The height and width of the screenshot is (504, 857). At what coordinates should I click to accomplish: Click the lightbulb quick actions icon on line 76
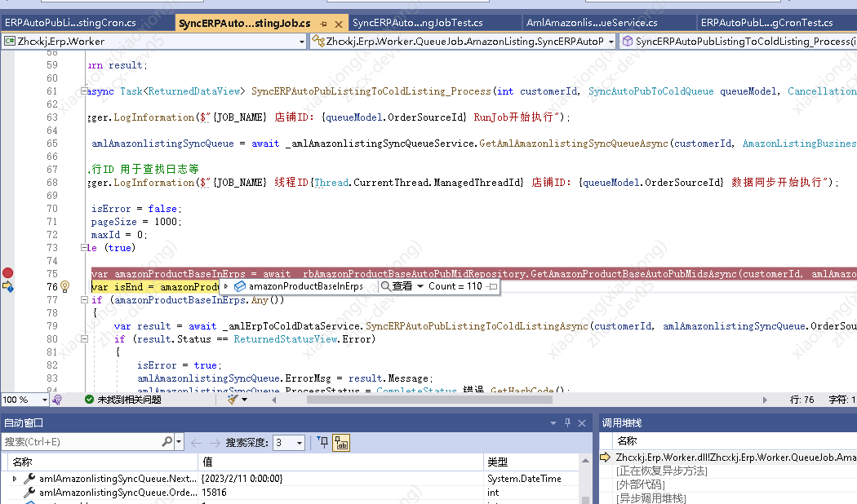click(64, 286)
